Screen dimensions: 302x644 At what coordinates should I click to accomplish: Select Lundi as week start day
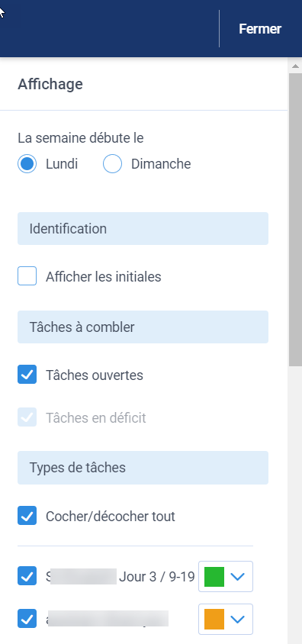(27, 164)
